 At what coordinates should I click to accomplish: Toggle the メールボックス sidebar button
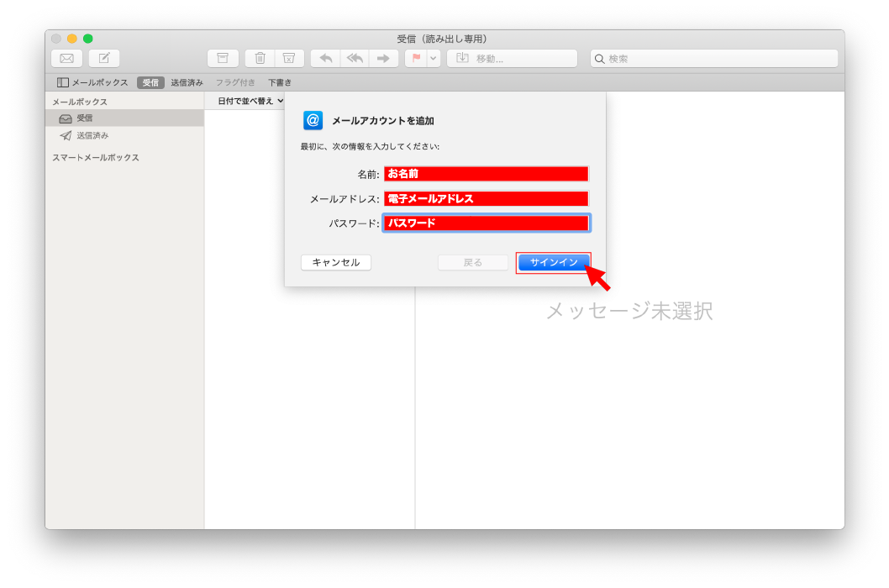[92, 82]
